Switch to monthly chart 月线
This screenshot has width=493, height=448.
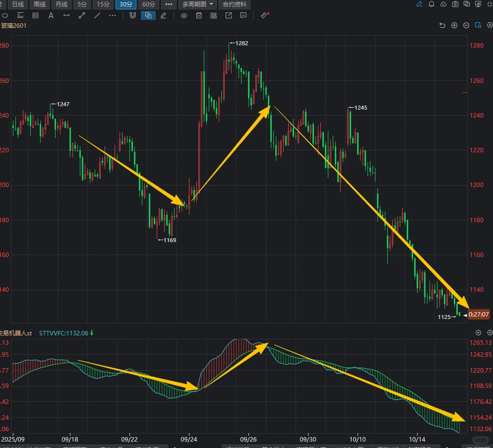point(62,4)
